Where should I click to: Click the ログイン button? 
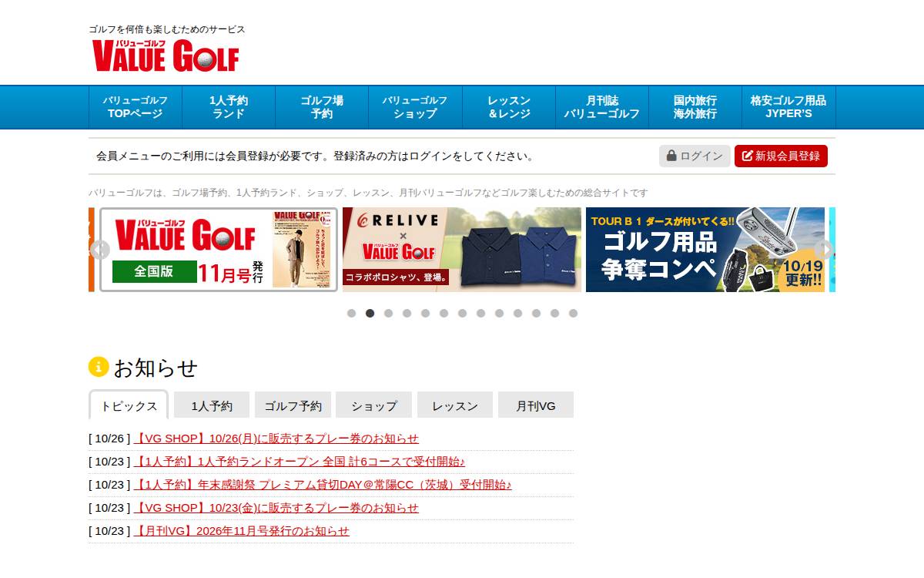(x=695, y=156)
